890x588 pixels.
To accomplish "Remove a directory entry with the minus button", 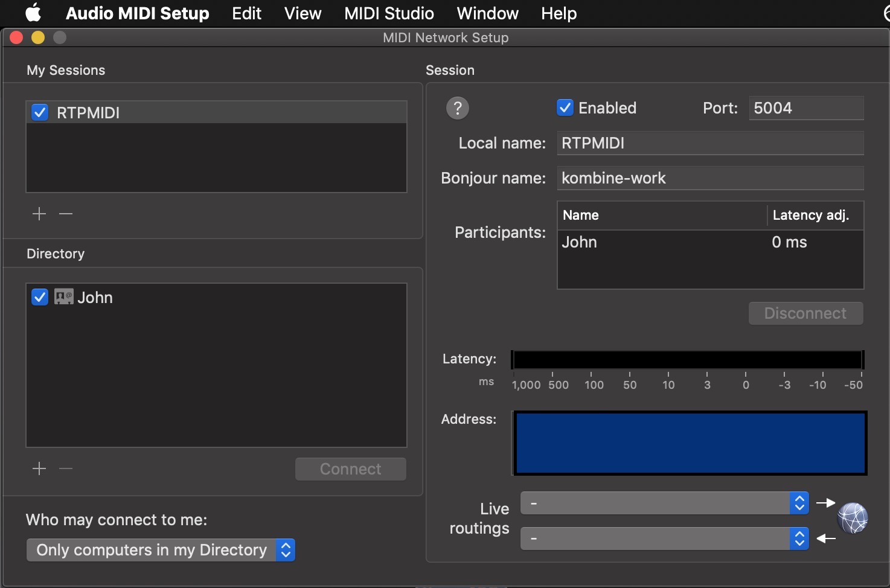I will click(x=66, y=468).
